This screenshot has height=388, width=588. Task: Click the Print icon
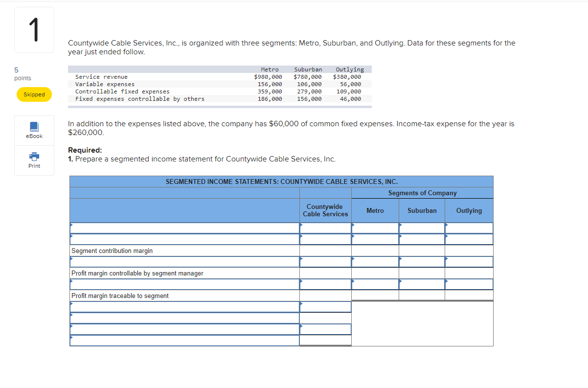tap(34, 157)
